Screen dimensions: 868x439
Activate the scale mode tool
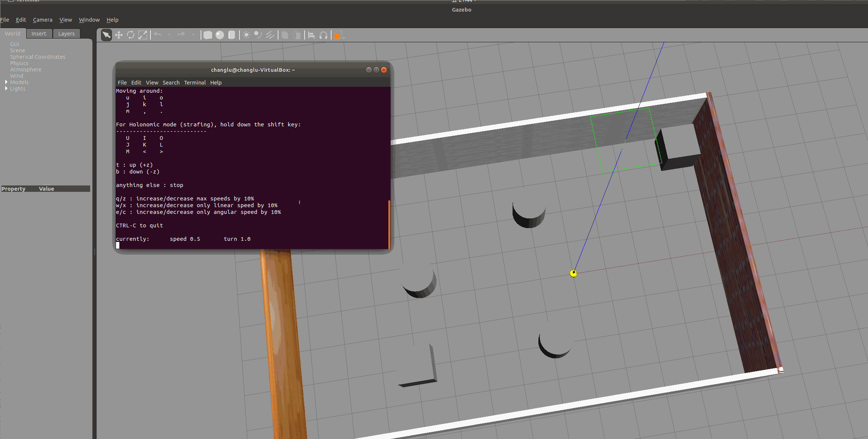tap(143, 35)
